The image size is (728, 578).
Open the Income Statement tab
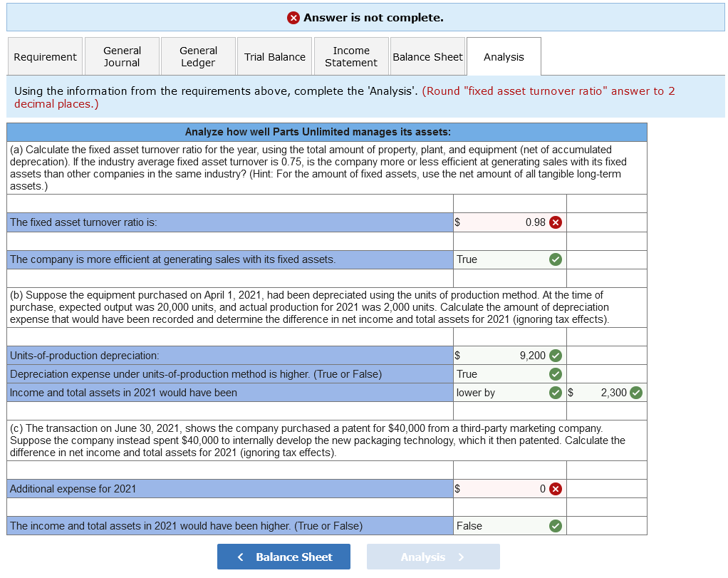(351, 57)
